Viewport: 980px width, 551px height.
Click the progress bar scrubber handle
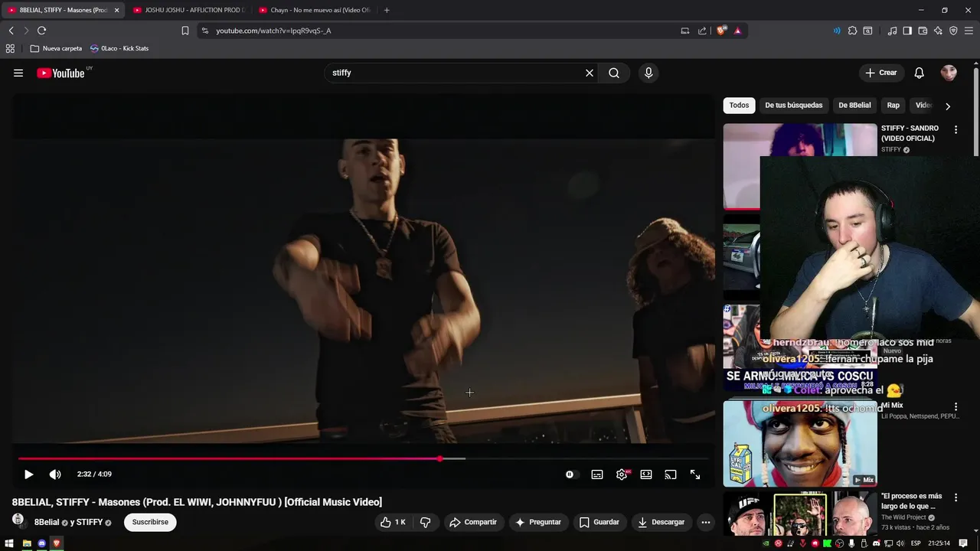[x=440, y=459]
